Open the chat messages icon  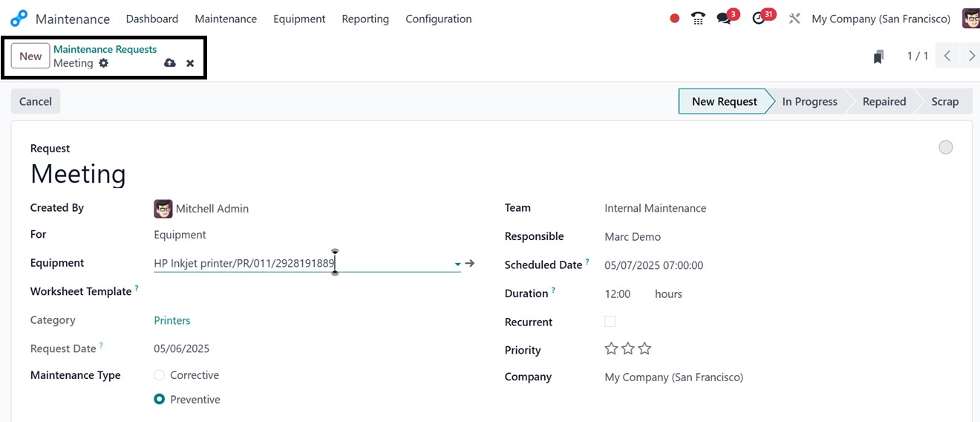click(x=724, y=19)
